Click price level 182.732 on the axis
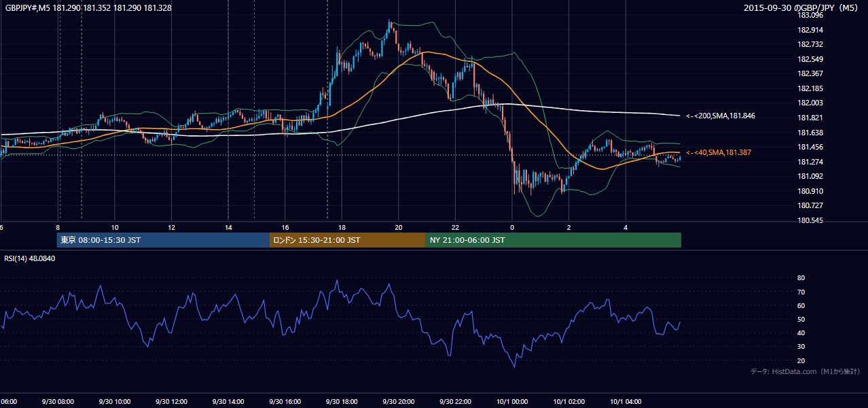The image size is (868, 408). 810,44
